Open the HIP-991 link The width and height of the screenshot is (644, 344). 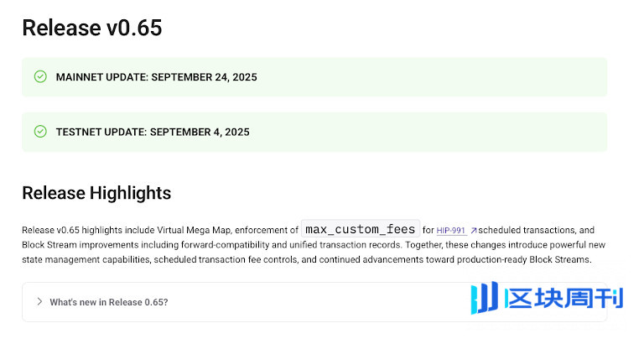(451, 230)
